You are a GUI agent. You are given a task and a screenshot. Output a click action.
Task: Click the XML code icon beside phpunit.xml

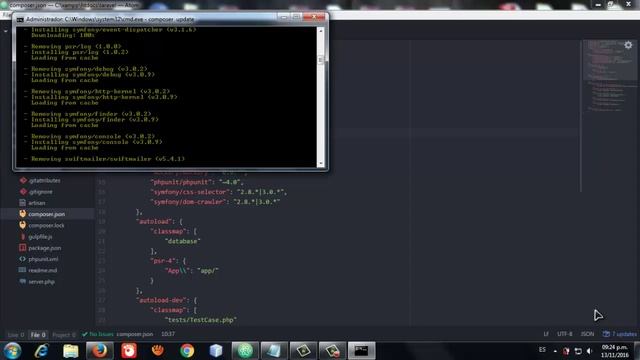click(22, 259)
